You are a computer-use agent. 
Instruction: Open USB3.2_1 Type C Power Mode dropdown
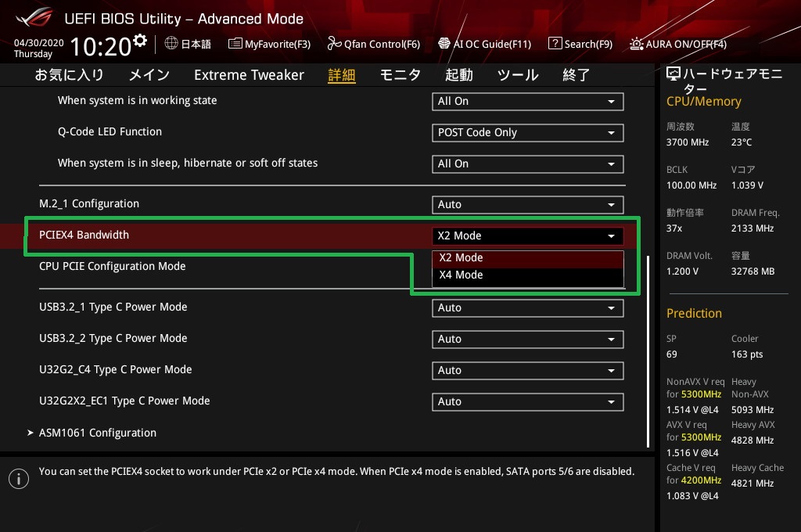pyautogui.click(x=528, y=308)
